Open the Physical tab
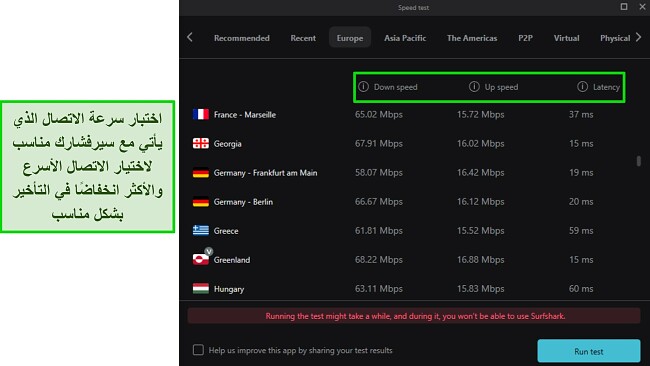This screenshot has width=650, height=366. (615, 38)
